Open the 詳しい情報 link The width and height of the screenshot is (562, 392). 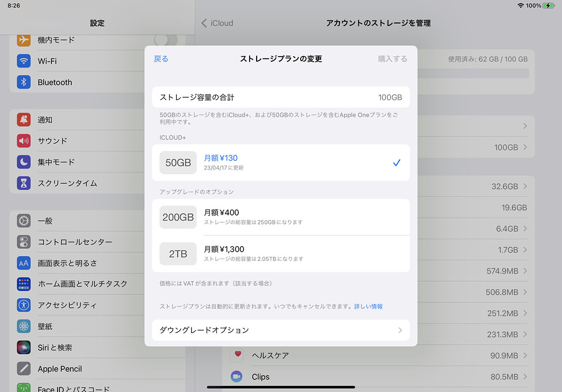[369, 306]
